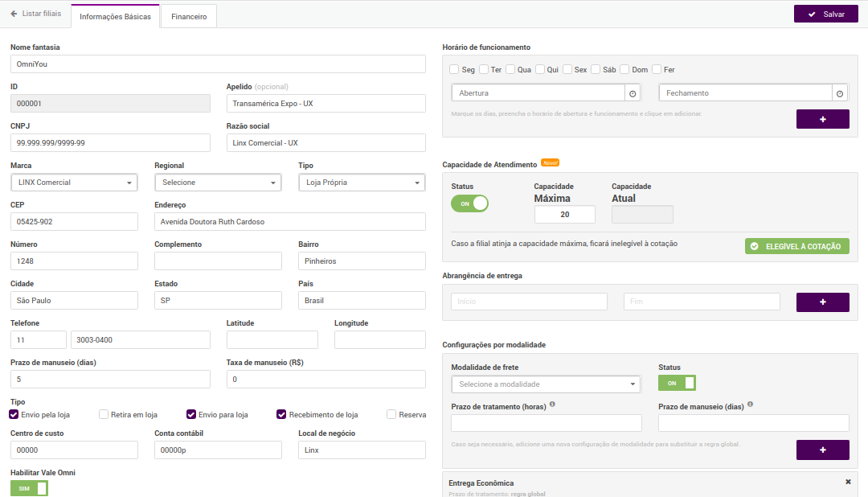Check the Sáb weekday box

(x=596, y=69)
